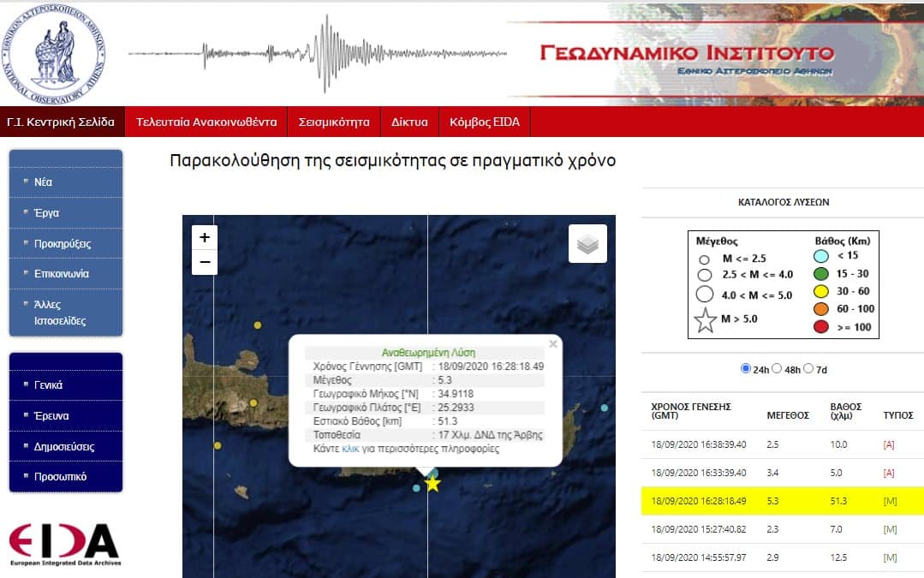
Task: Click the κλικ link in popup
Action: (x=350, y=449)
